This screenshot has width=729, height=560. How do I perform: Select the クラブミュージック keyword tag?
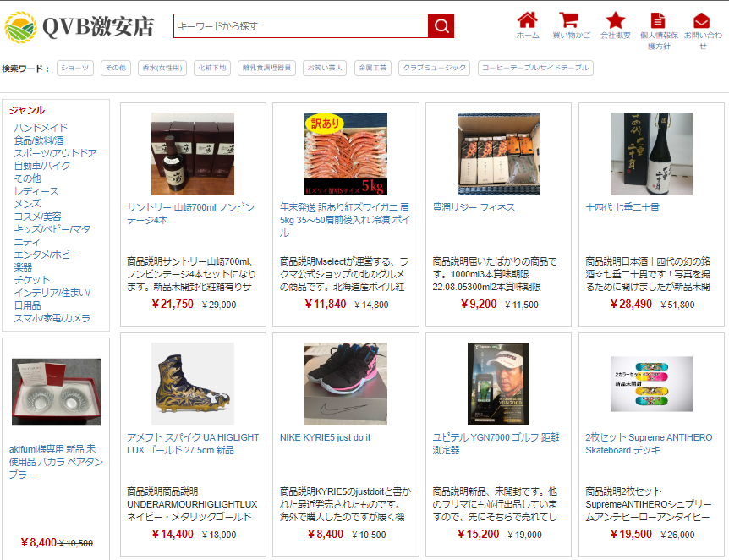pyautogui.click(x=434, y=68)
